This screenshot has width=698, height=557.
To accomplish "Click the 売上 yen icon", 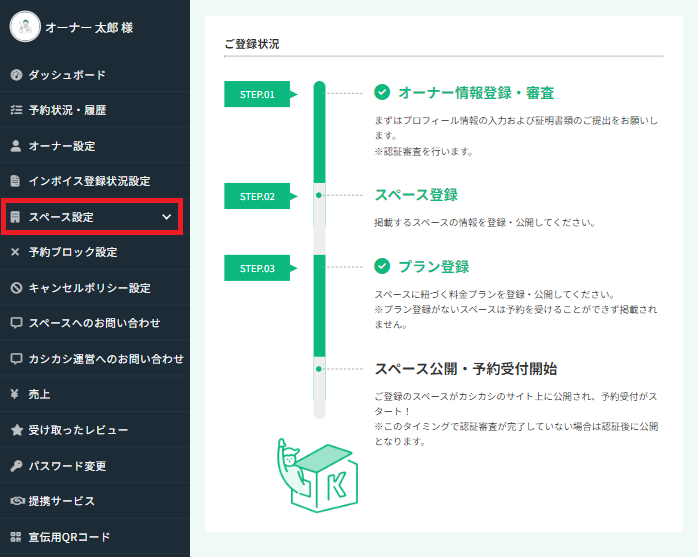I will (15, 394).
